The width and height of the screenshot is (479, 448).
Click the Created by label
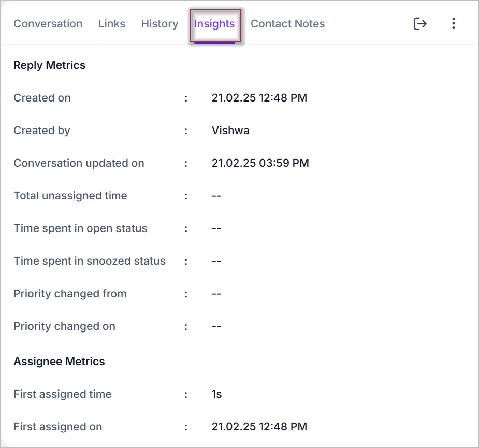(42, 131)
